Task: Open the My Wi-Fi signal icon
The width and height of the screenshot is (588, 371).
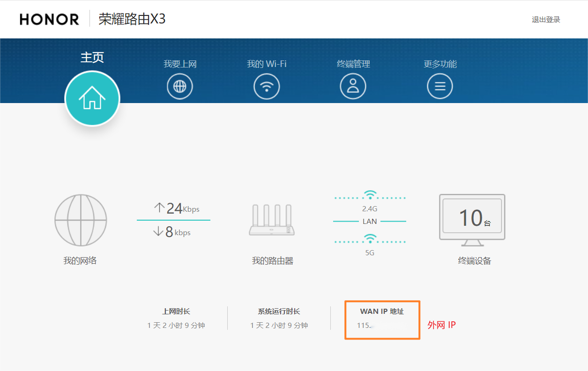Action: [x=267, y=87]
